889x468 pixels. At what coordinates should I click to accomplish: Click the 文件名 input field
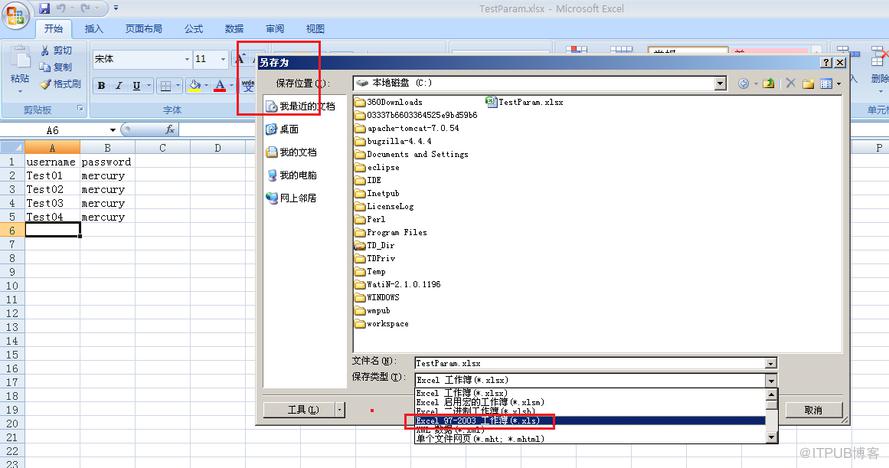[590, 363]
